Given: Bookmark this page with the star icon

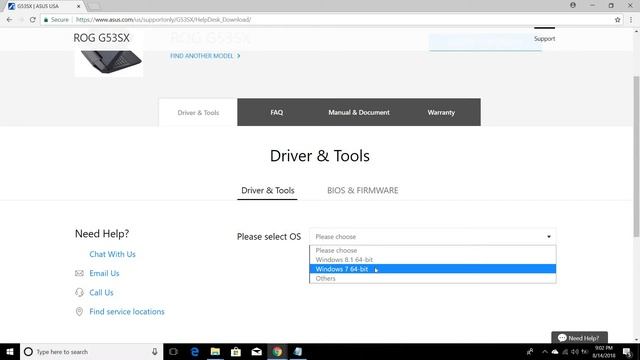Looking at the screenshot, I should pyautogui.click(x=618, y=20).
